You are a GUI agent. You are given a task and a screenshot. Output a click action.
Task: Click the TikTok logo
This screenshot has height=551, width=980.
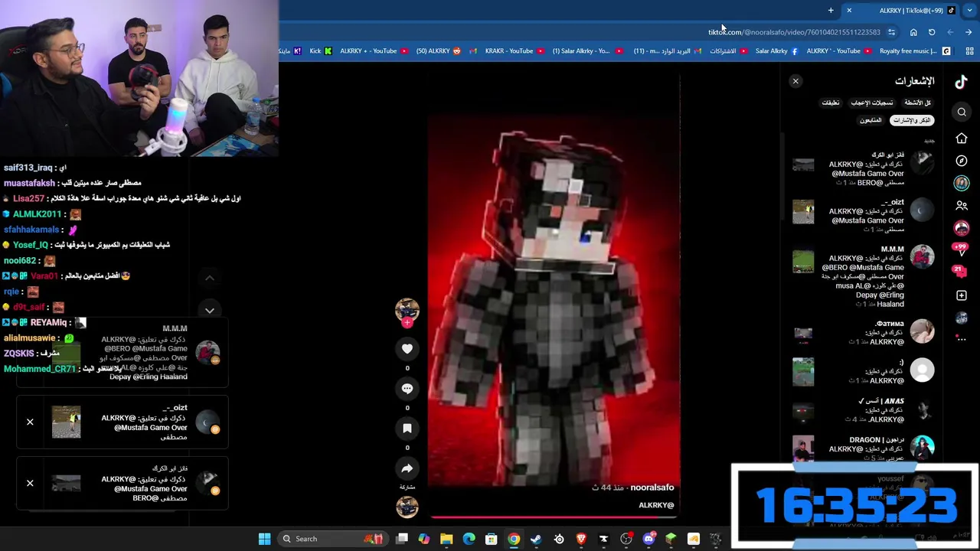(x=961, y=82)
